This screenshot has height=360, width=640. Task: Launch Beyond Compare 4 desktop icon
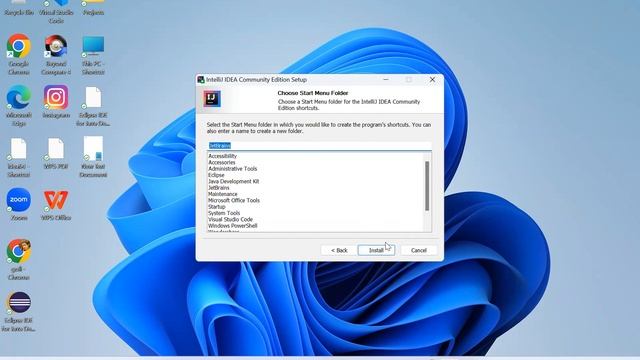[56, 46]
